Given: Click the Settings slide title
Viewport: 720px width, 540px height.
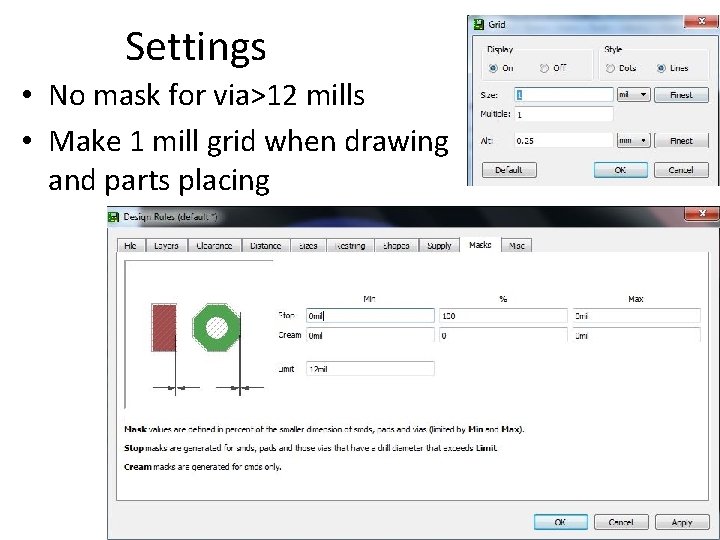Looking at the screenshot, I should [x=196, y=47].
